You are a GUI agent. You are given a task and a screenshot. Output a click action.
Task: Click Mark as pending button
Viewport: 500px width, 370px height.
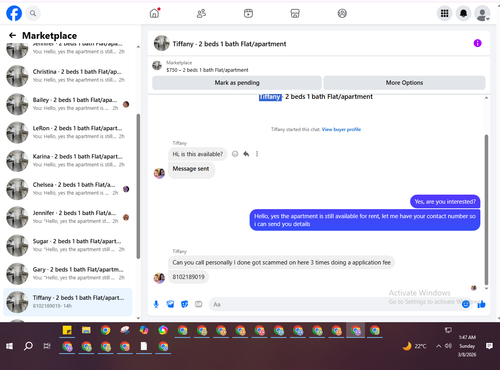coord(237,83)
